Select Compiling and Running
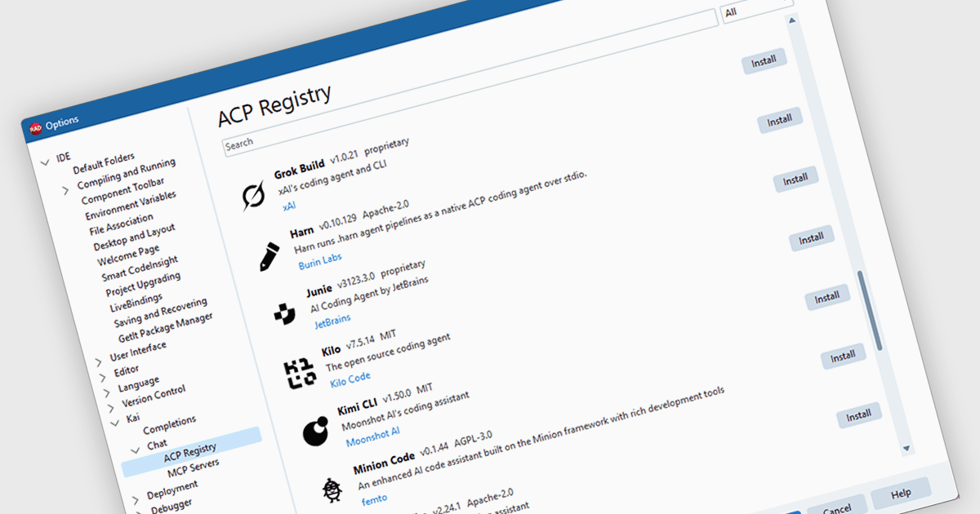 [126, 174]
